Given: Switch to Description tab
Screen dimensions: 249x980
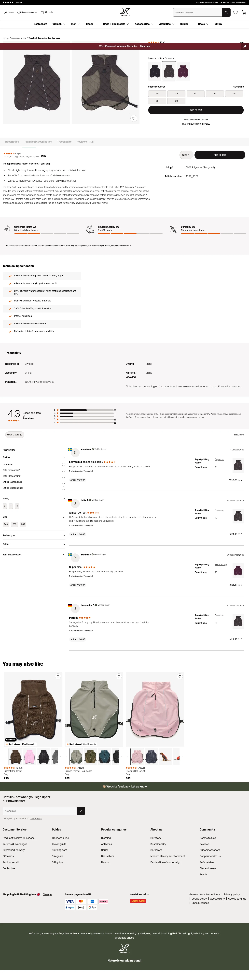Looking at the screenshot, I should pos(12,142).
